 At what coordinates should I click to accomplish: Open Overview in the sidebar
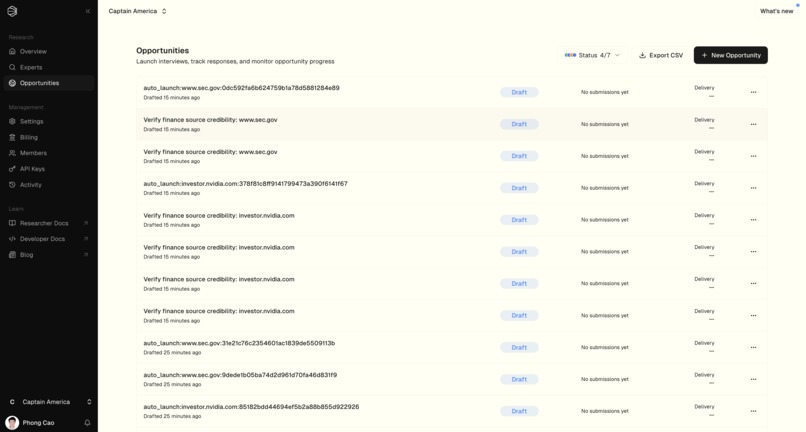[49, 51]
